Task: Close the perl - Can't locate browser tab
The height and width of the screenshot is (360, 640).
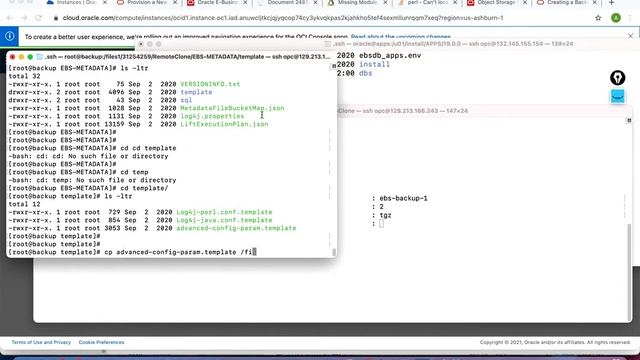Action: 455,3
